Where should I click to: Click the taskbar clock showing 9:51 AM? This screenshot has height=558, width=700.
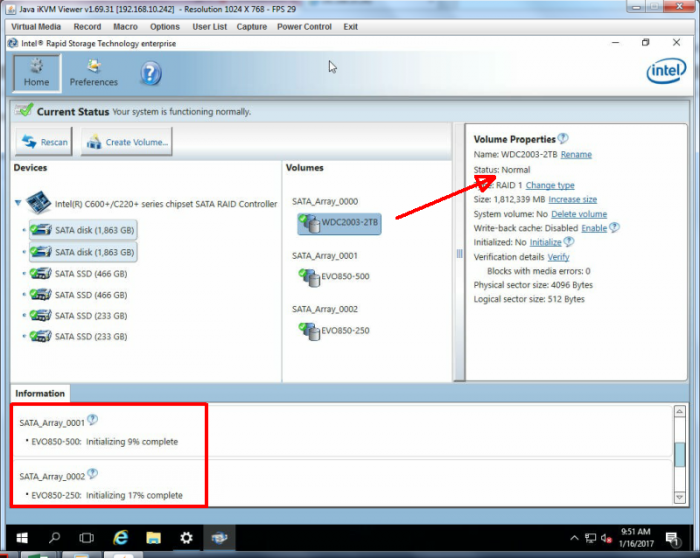(x=636, y=537)
